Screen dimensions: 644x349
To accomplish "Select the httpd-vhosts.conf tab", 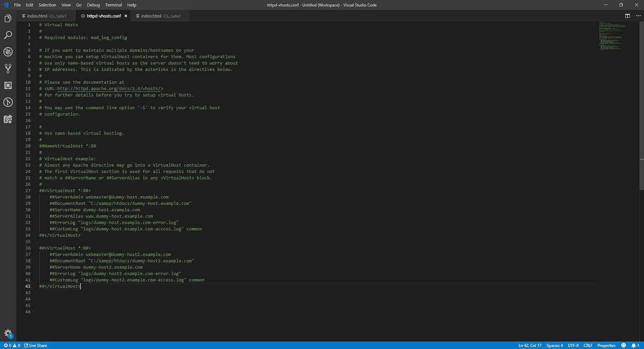I will coord(103,16).
